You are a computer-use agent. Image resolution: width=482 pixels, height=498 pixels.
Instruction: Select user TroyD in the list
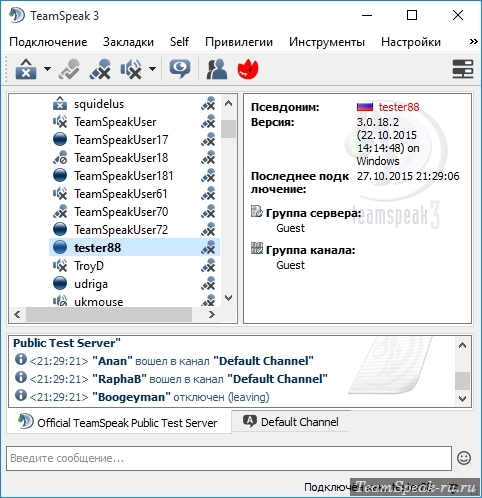click(x=89, y=266)
